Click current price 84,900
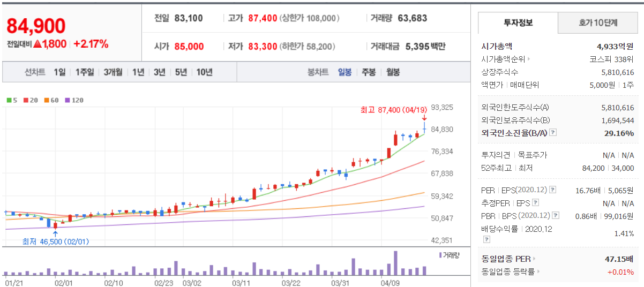Screen dimensions: 644x287 point(36,26)
